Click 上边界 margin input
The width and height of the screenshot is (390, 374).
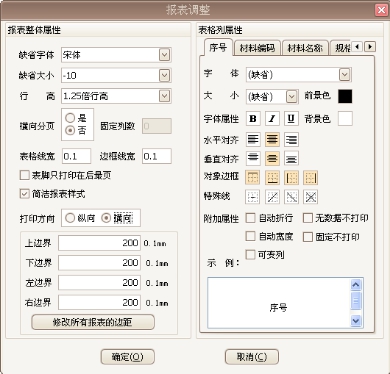pos(99,243)
